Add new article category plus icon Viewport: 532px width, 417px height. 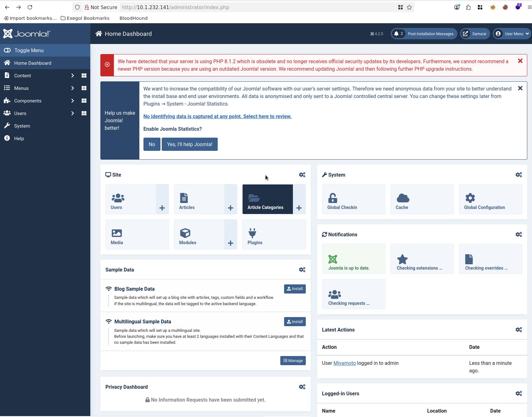point(299,199)
